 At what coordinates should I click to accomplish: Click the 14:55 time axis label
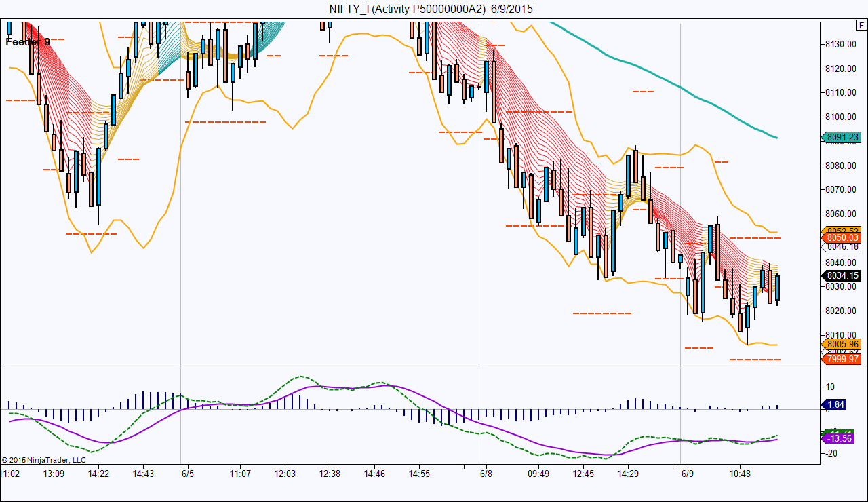coord(419,474)
